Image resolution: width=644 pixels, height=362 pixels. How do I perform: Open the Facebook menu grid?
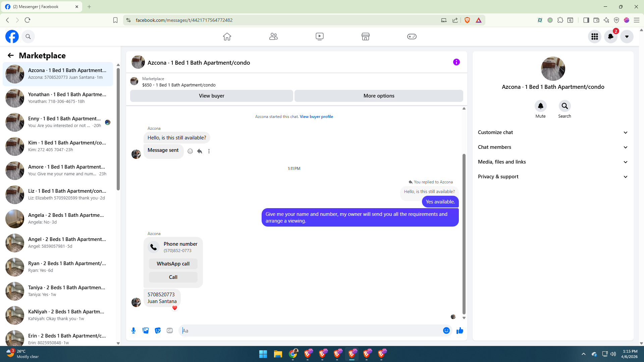pos(595,37)
